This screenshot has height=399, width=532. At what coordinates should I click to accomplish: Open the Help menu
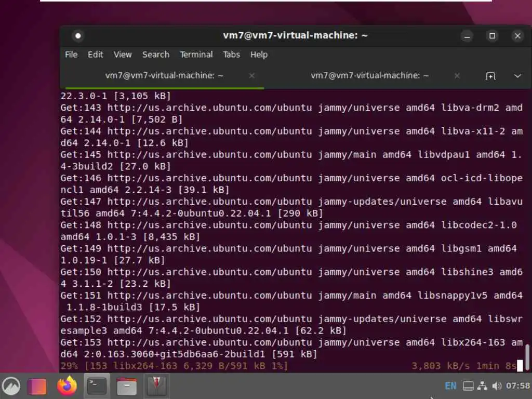pyautogui.click(x=259, y=55)
